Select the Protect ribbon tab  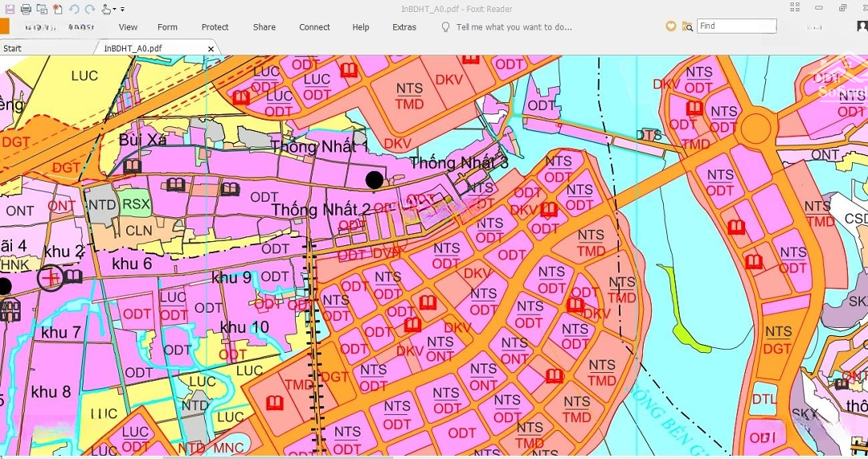point(215,27)
